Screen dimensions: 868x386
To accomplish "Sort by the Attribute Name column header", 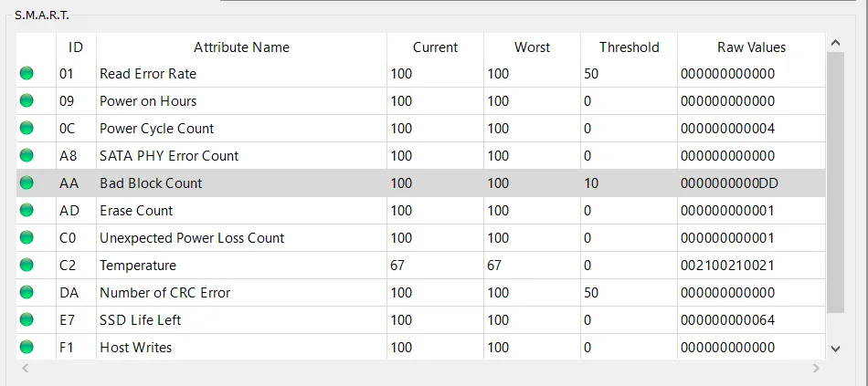I will coord(241,47).
